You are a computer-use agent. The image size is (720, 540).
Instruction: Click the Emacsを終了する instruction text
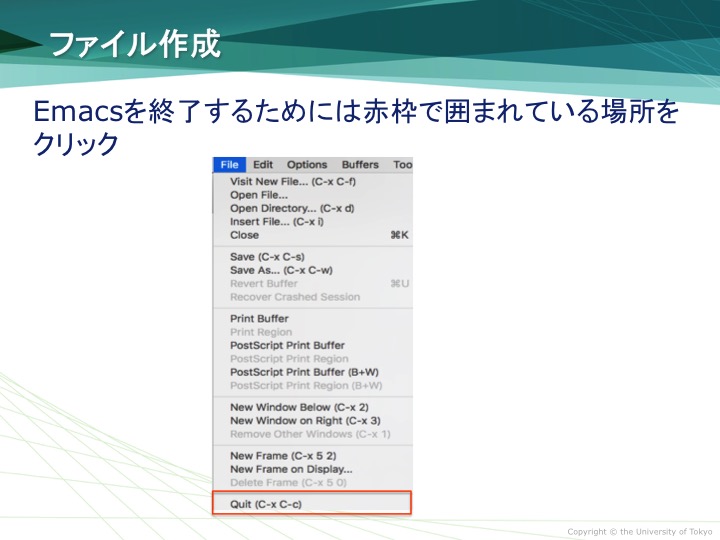pos(356,127)
